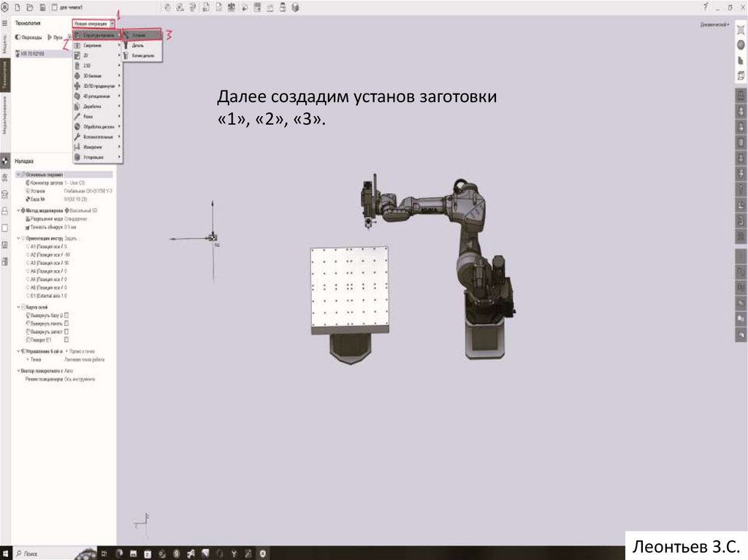Open the Новая операция dropdown
The image size is (748, 560).
pos(93,23)
